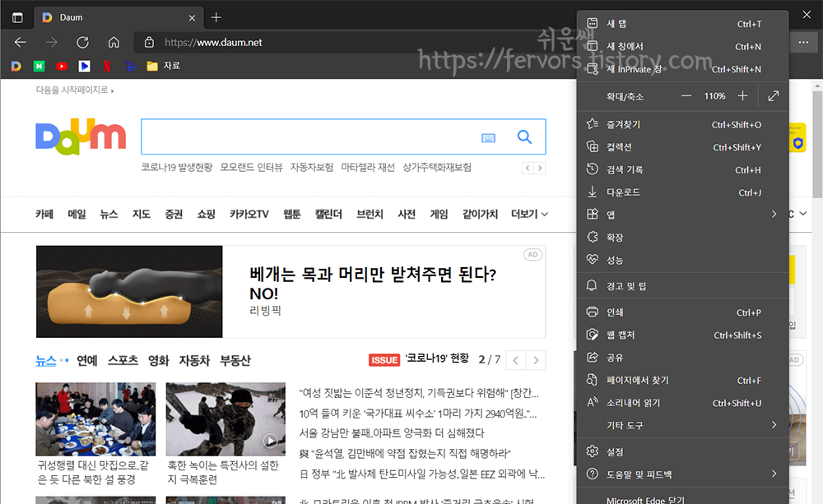This screenshot has height=504, width=823.
Task: Increase zoom with the plus button
Action: coord(742,96)
